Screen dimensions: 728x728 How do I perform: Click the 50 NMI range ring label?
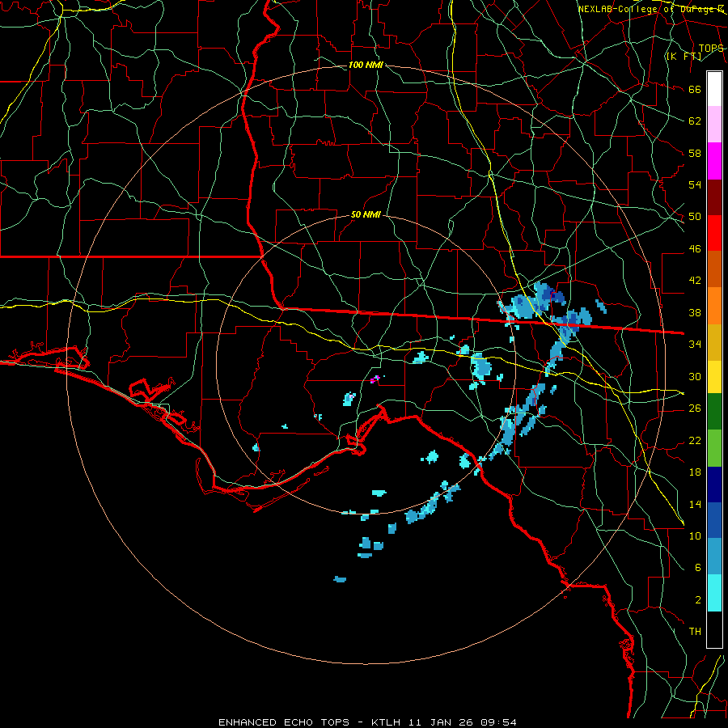click(366, 214)
